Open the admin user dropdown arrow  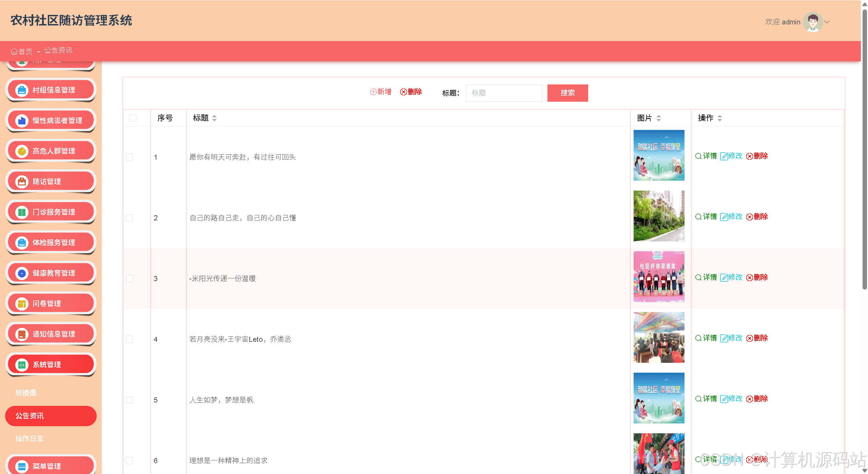[x=827, y=22]
